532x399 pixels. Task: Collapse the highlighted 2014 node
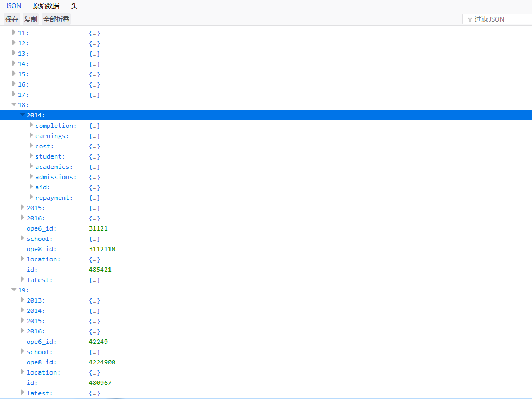point(22,115)
